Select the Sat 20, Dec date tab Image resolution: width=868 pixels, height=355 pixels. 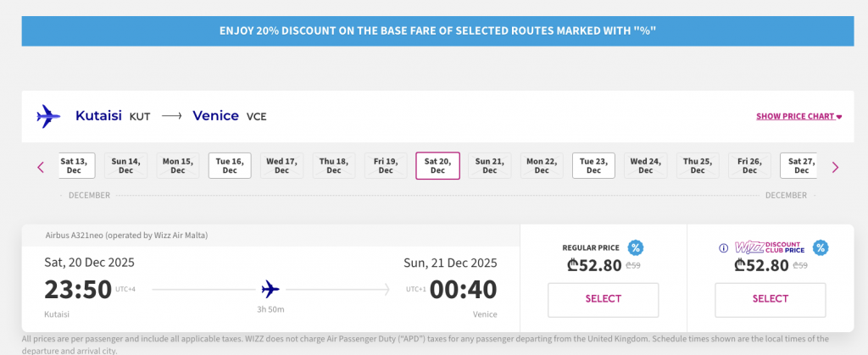(x=437, y=165)
